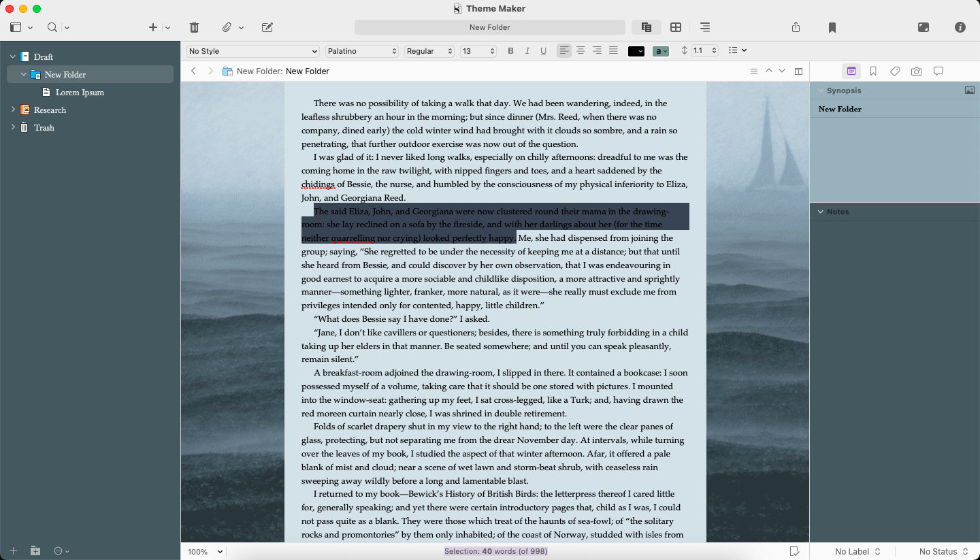The height and width of the screenshot is (560, 980).
Task: Open the text color swatch
Action: click(x=636, y=50)
